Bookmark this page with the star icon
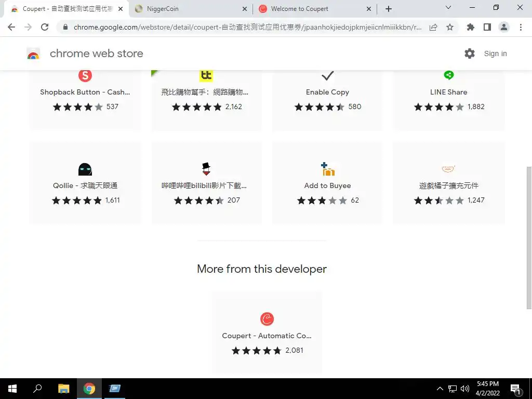 [450, 27]
